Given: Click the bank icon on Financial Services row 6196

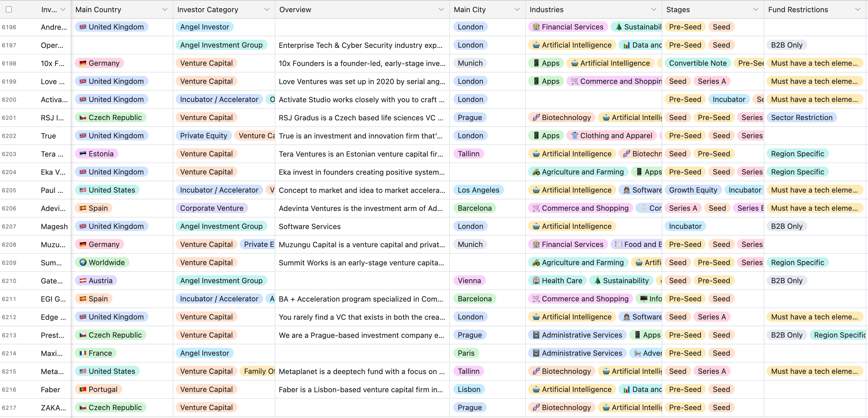Looking at the screenshot, I should point(536,27).
